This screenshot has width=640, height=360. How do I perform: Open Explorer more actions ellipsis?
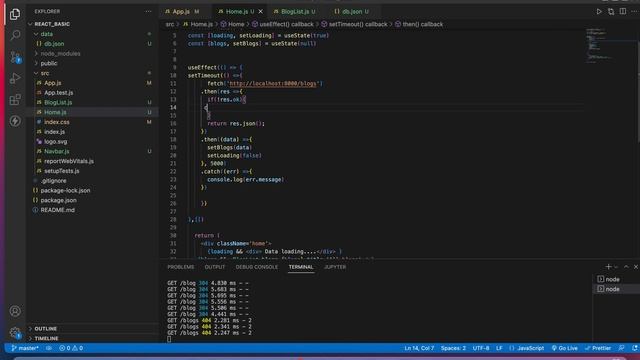tap(148, 11)
